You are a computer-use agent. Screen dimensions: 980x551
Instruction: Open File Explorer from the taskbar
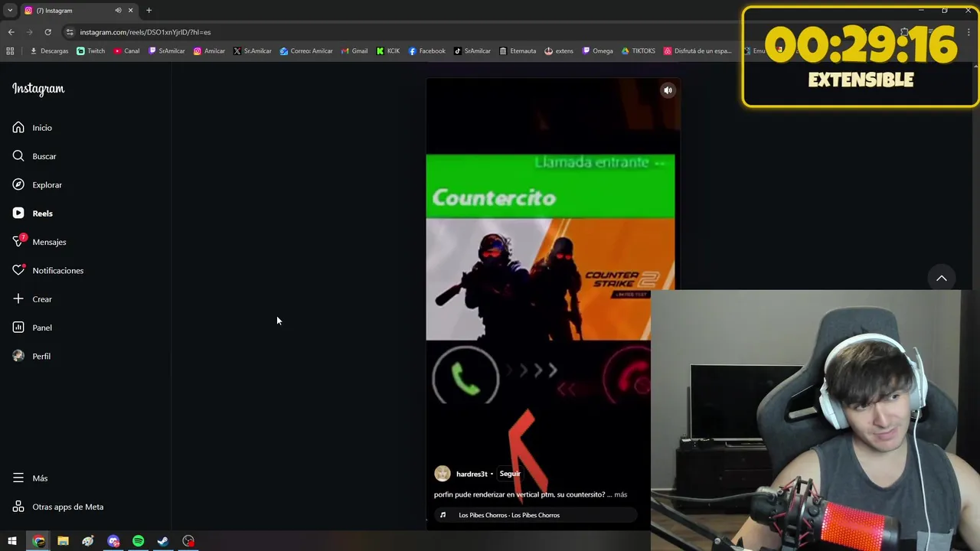[63, 541]
